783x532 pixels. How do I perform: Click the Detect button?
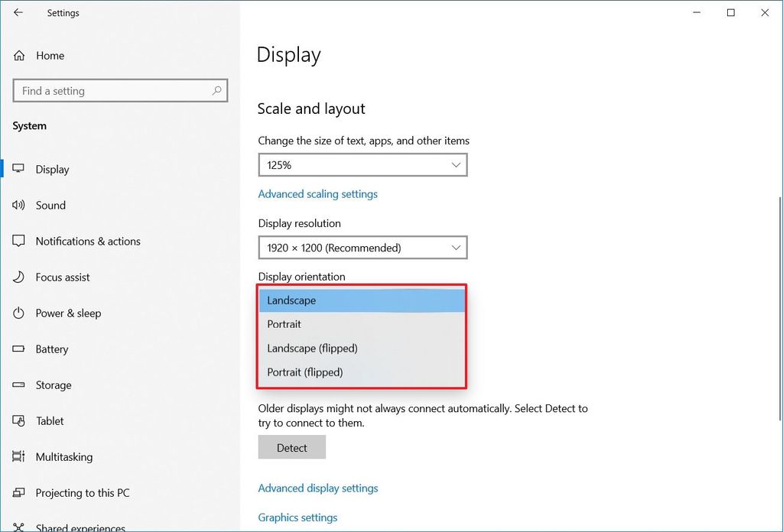pyautogui.click(x=291, y=447)
